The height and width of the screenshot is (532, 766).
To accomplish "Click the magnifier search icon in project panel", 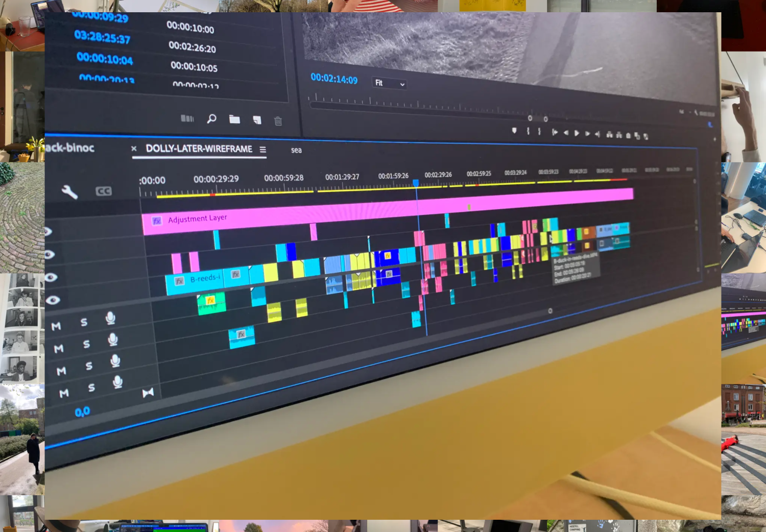I will [x=211, y=119].
